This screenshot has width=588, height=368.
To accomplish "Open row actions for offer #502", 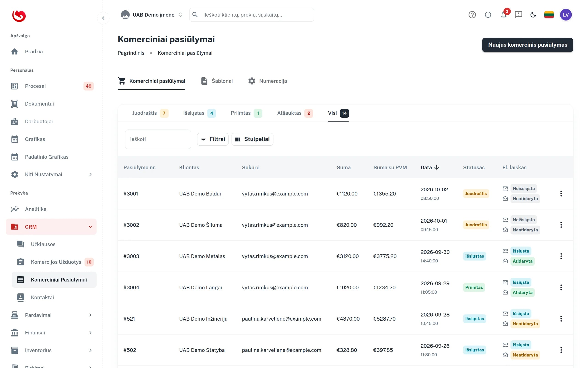I will coord(561,350).
